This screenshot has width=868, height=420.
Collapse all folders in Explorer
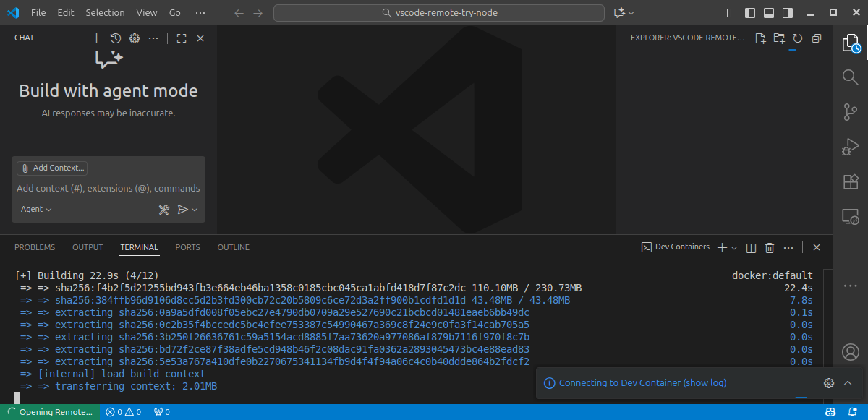(817, 38)
